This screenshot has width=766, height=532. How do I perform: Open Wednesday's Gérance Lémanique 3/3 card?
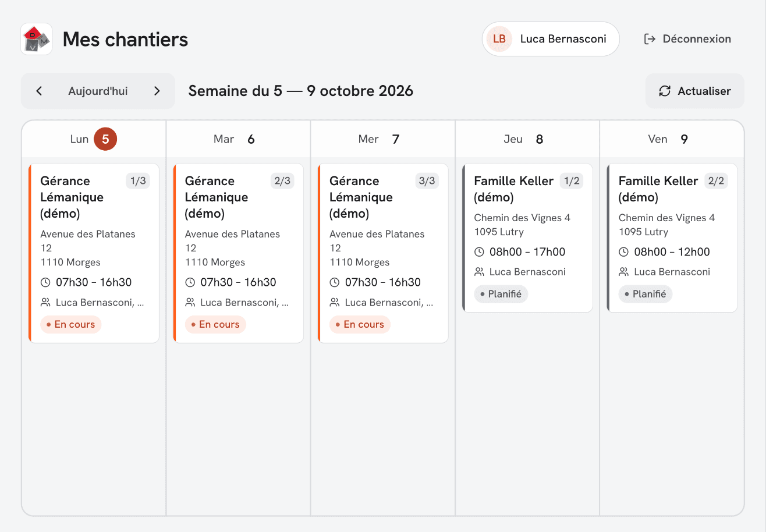(x=383, y=253)
